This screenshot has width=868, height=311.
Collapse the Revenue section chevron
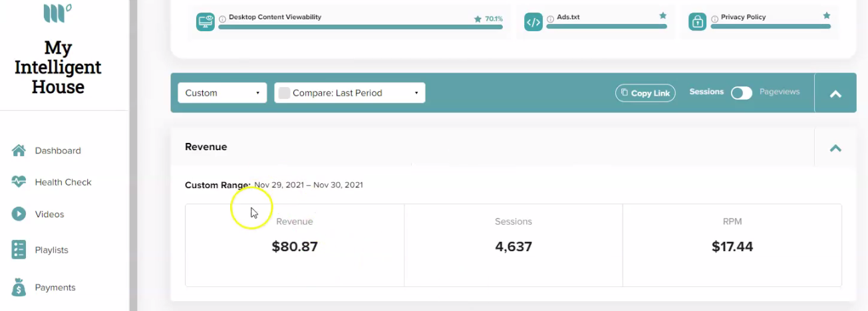click(x=835, y=148)
